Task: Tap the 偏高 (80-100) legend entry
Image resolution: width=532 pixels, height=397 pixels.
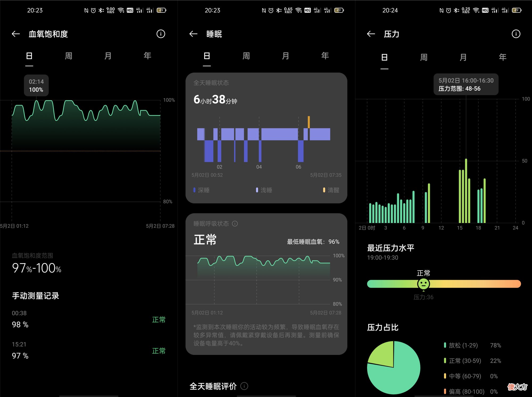Action: (x=471, y=391)
